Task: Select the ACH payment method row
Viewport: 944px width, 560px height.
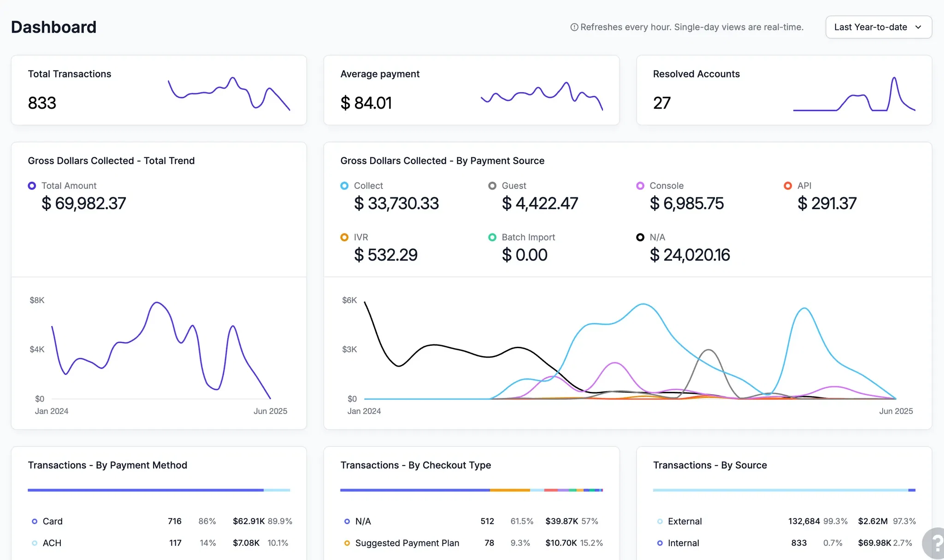Action: tap(159, 543)
